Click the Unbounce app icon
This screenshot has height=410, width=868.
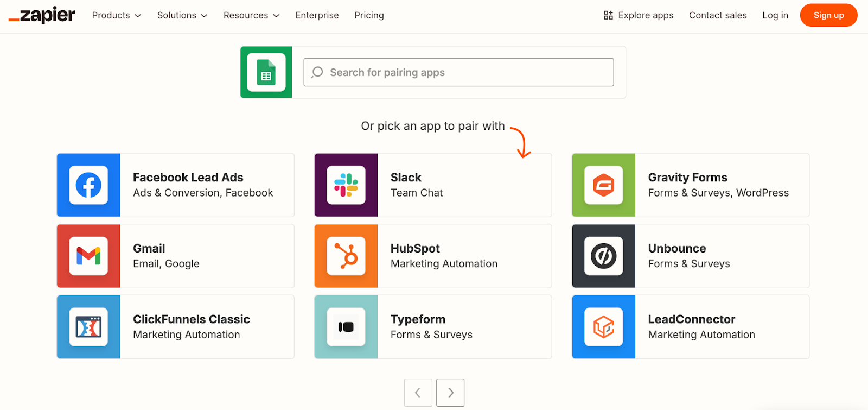[x=604, y=256]
